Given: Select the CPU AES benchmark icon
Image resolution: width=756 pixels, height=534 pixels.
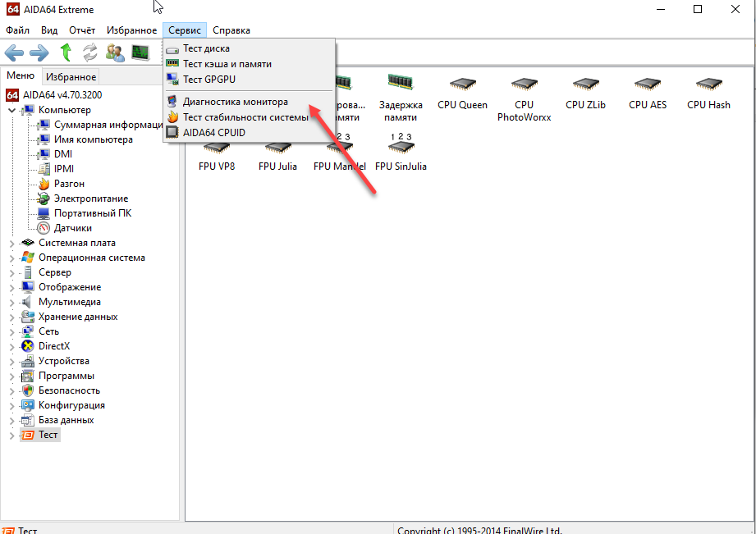Looking at the screenshot, I should (x=648, y=84).
